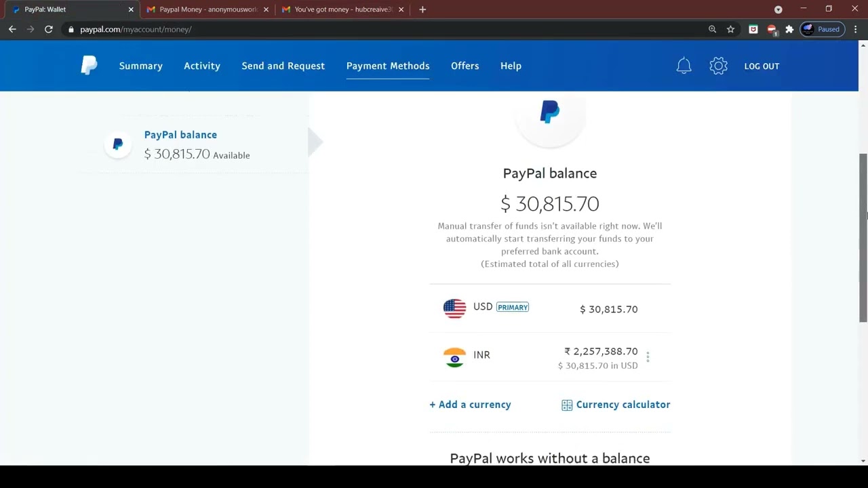Click the red extension icon with badge
Viewport: 868px width, 488px height.
tap(772, 29)
